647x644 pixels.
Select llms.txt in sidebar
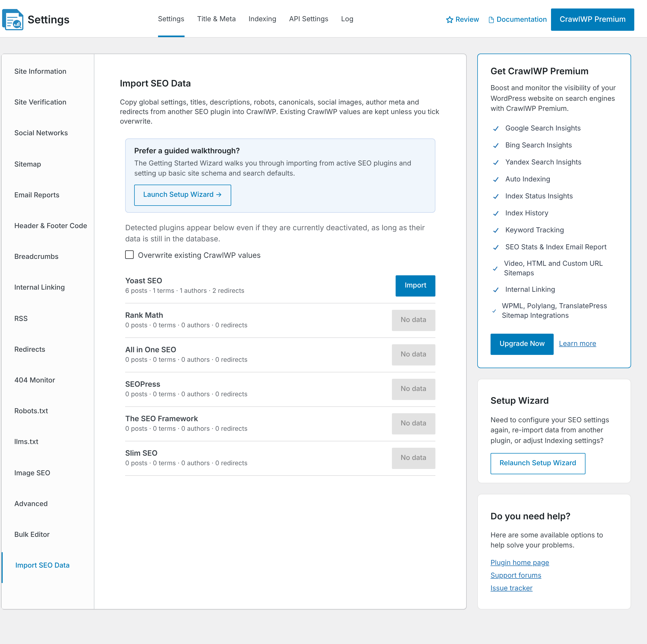click(26, 442)
